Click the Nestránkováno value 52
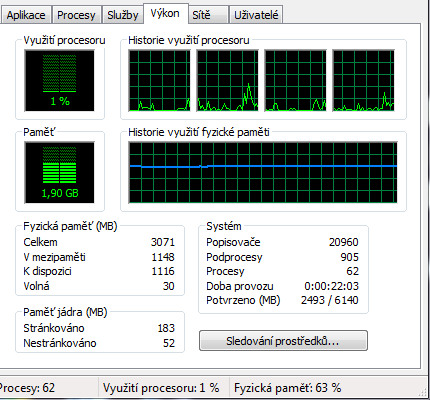The height and width of the screenshot is (400, 430). [x=169, y=343]
